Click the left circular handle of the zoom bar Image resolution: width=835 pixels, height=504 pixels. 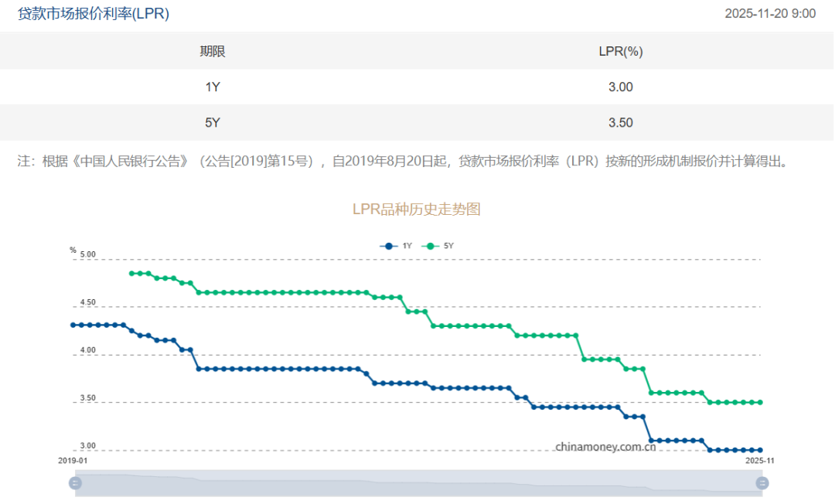74,482
